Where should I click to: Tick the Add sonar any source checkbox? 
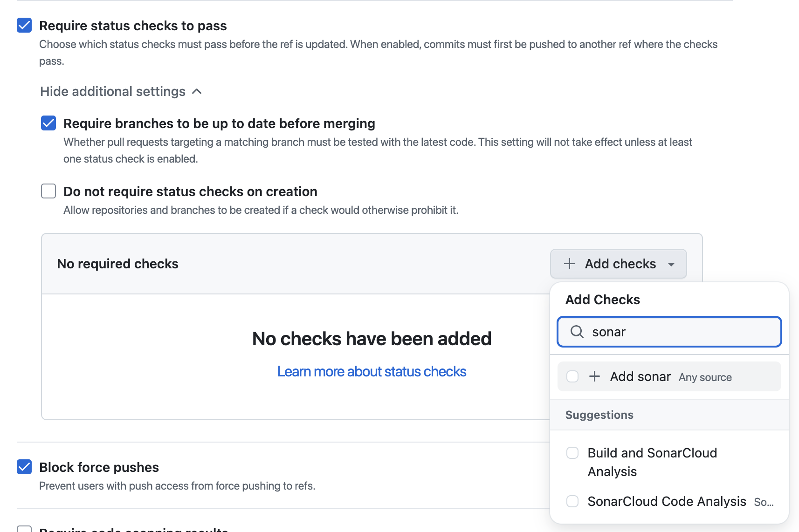572,376
